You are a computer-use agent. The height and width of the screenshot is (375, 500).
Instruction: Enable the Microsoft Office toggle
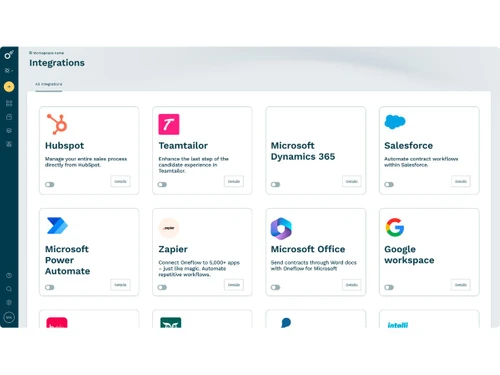(275, 287)
